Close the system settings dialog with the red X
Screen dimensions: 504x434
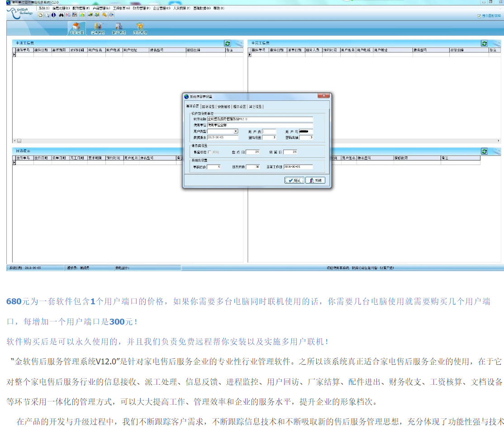pyautogui.click(x=323, y=96)
